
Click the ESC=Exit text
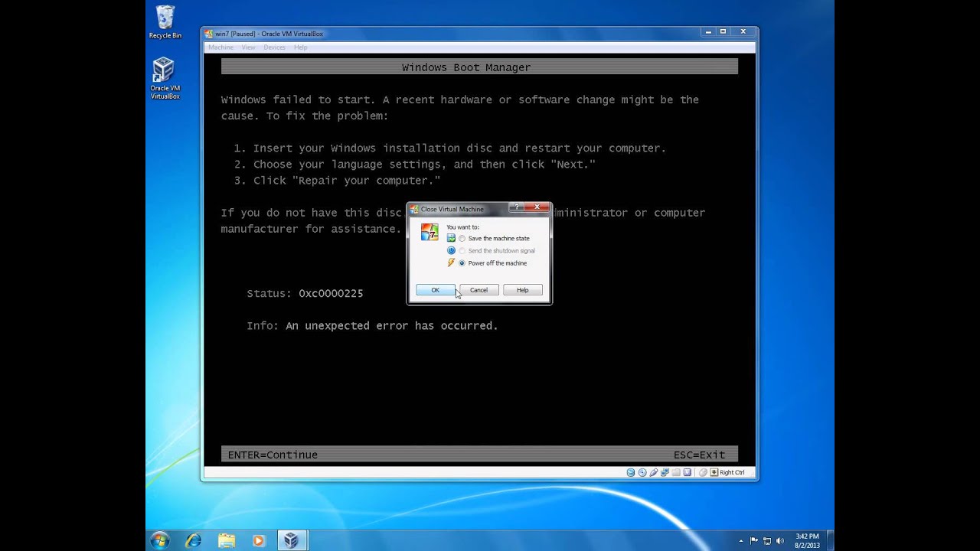coord(699,455)
